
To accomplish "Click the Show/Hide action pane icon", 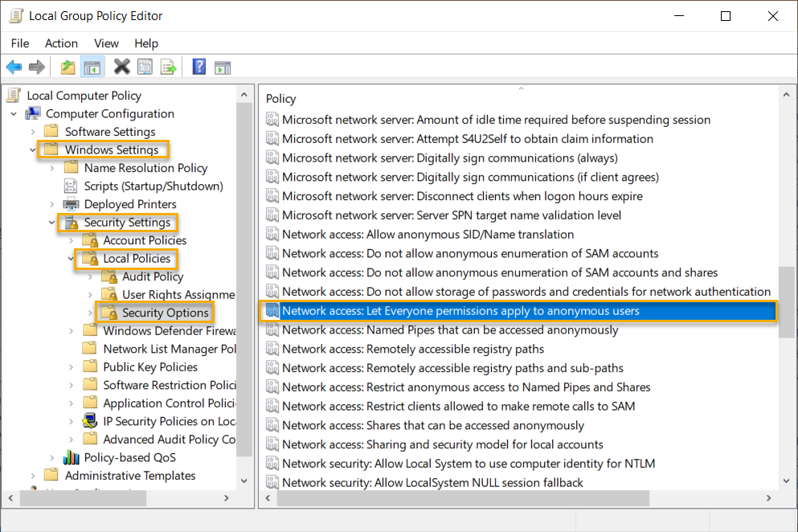I will coord(221,67).
